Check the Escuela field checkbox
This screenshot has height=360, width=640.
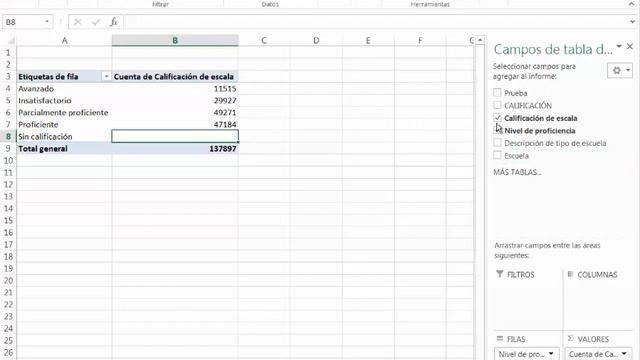point(497,156)
